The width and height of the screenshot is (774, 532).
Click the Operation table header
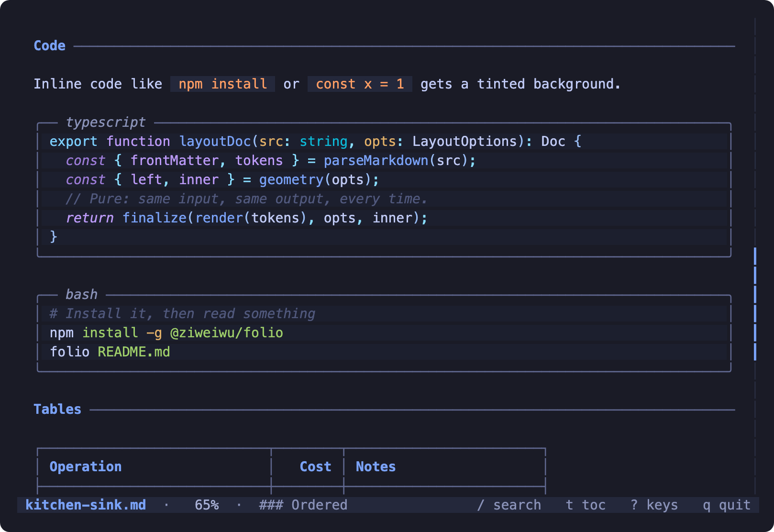click(86, 467)
